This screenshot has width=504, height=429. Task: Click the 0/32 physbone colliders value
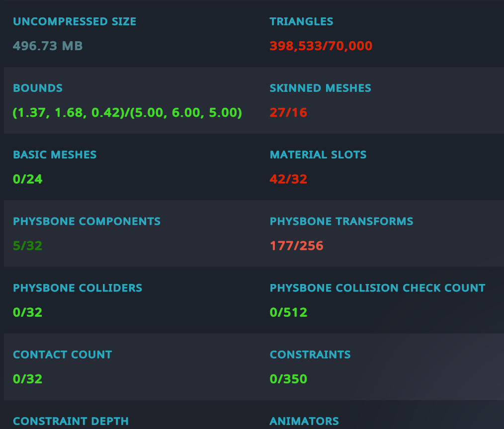pos(28,312)
